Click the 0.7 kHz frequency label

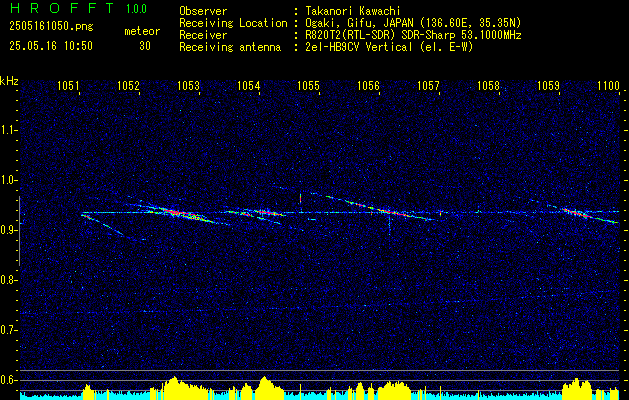point(9,330)
